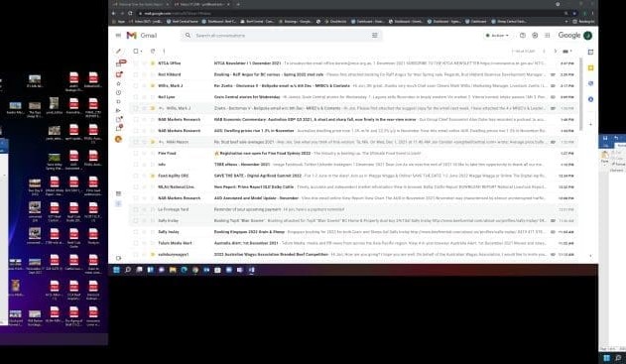Open Sent arrow icon in Gmail sidebar
626x364 pixels.
[118, 110]
